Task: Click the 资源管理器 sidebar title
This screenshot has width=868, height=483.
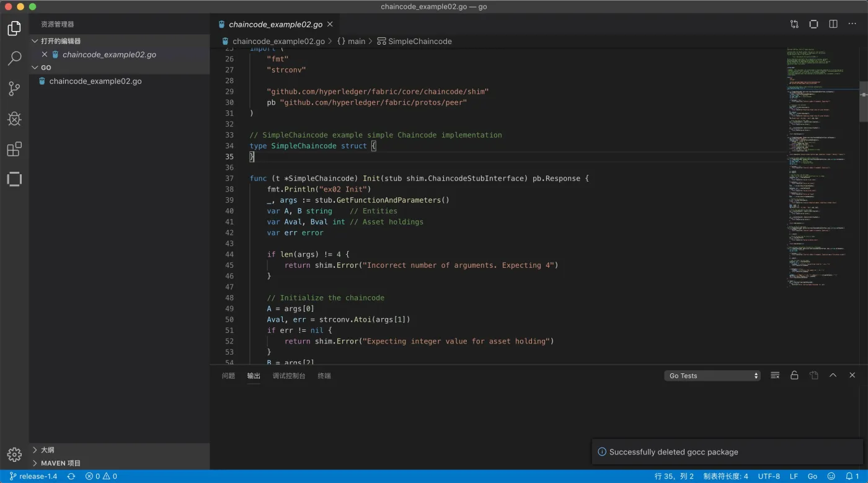Action: 58,24
